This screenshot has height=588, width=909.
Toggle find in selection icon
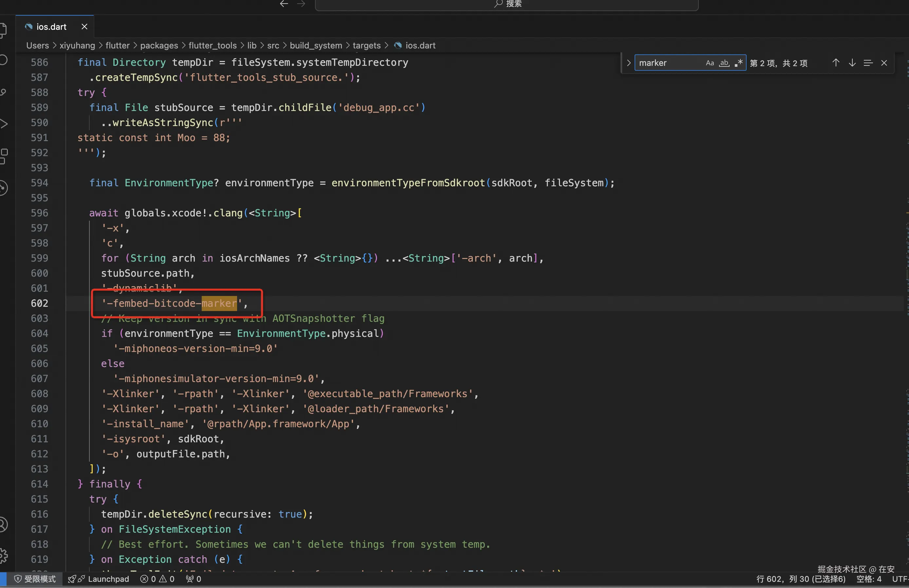[868, 63]
